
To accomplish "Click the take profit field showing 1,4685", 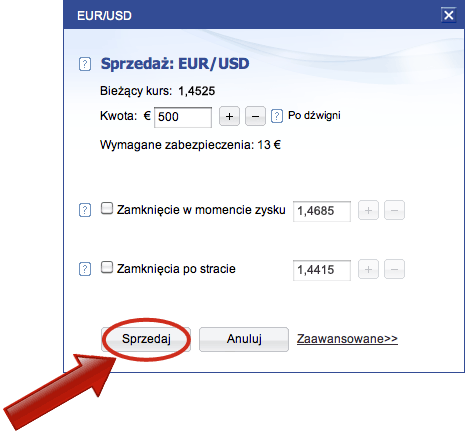I will click(322, 211).
